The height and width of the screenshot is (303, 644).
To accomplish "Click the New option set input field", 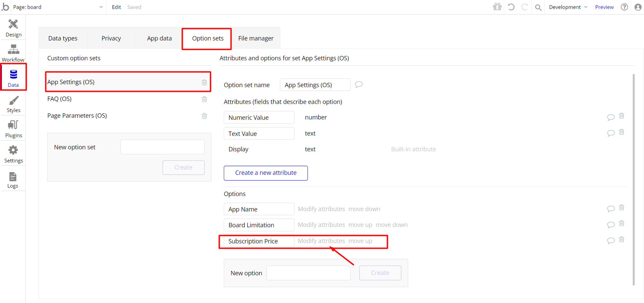I will point(162,147).
